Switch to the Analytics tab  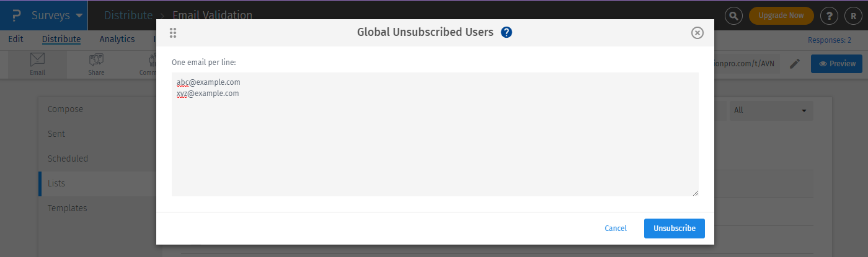point(117,39)
